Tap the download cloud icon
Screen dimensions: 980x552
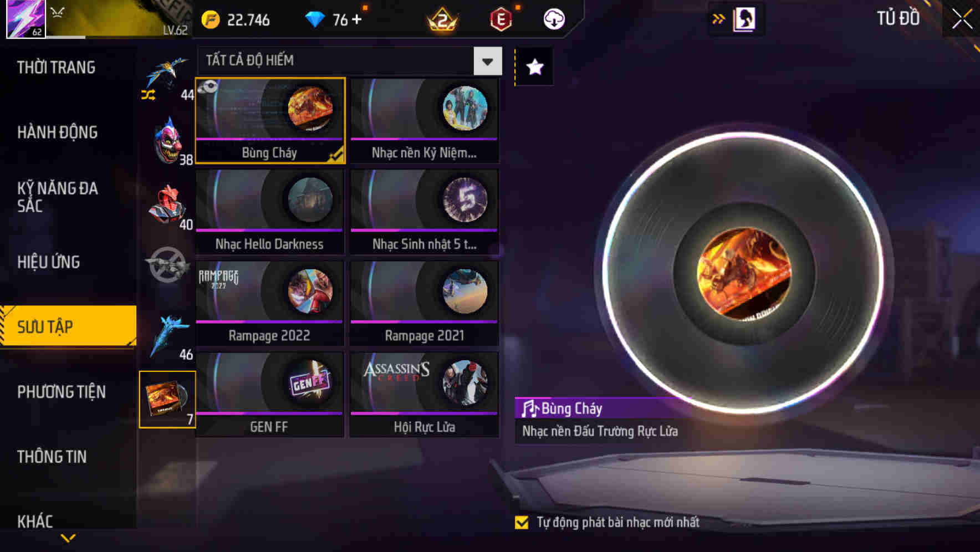554,19
